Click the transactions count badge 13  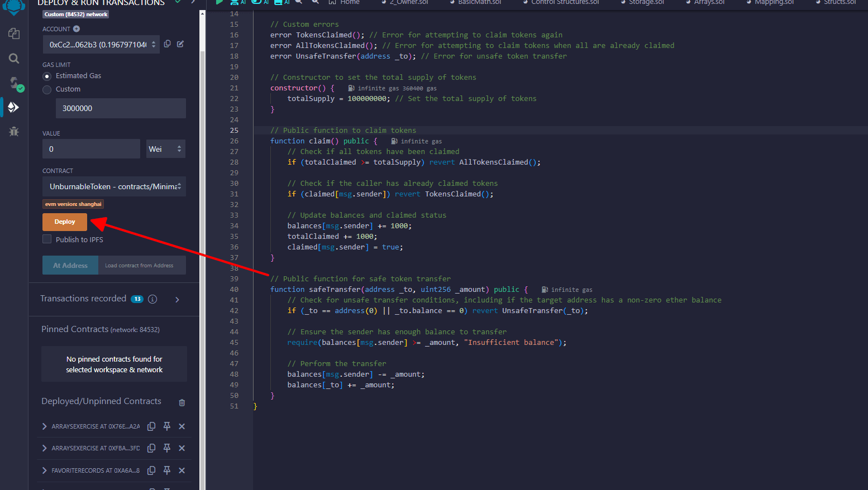[137, 299]
